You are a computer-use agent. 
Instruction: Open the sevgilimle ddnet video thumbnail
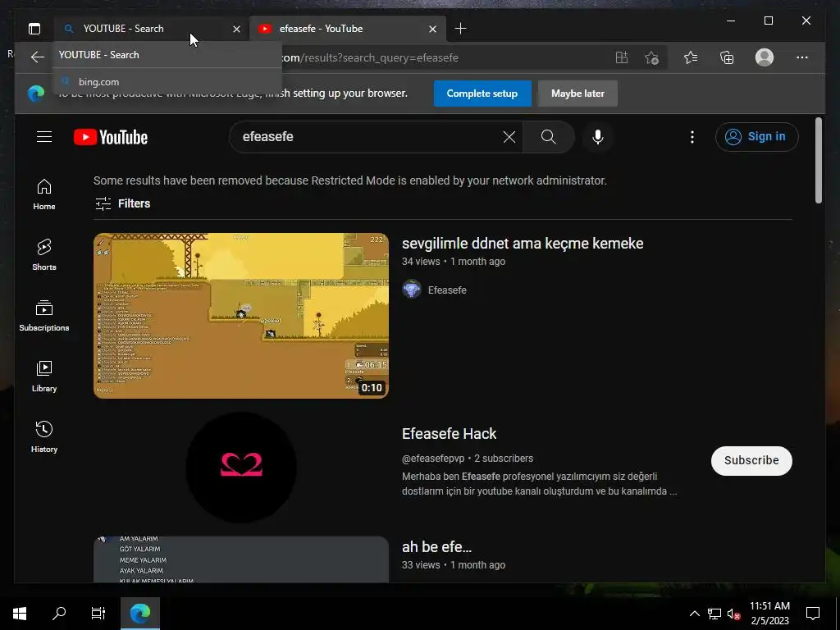click(241, 316)
